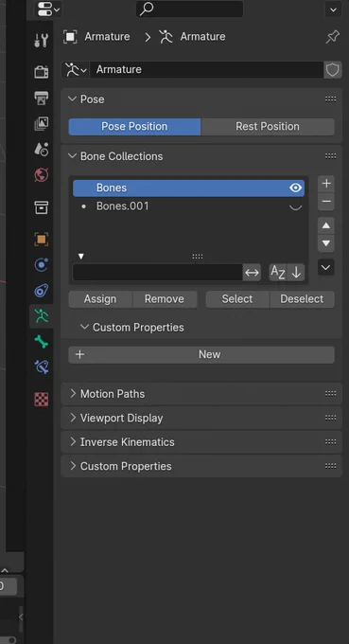Open the Object properties tab
Screen dimensions: 349x644
42,240
